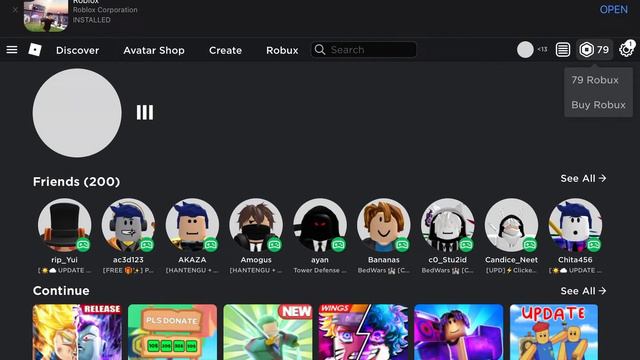640x360 pixels.
Task: Open friend Candice_Neet's avatar
Action: (511, 225)
